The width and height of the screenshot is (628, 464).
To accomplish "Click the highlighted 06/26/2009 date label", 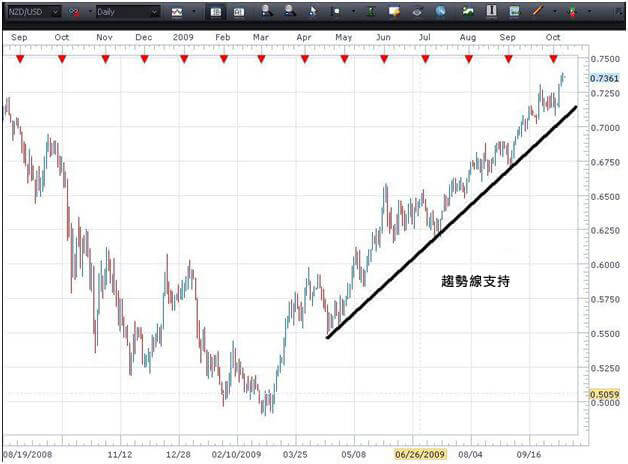I will pos(419,453).
